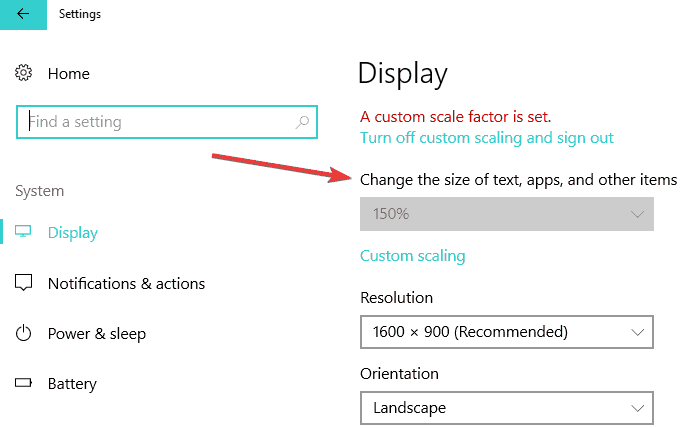The height and width of the screenshot is (428, 687).
Task: Go to Settings Home
Action: click(68, 74)
